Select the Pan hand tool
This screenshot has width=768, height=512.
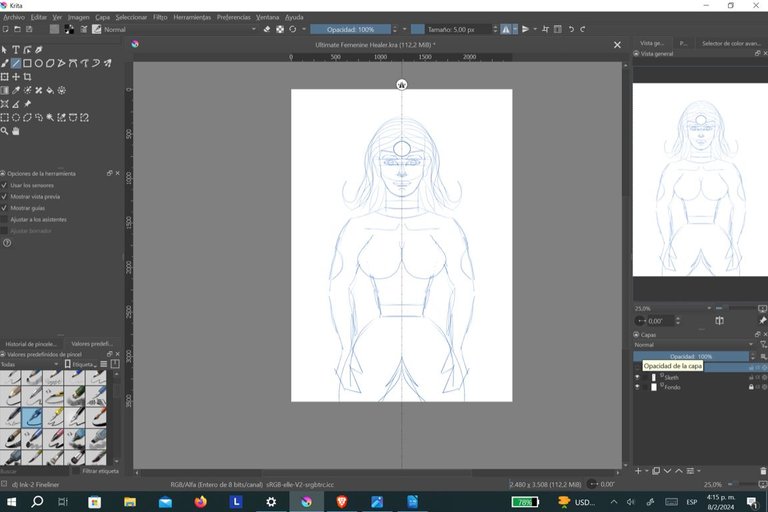point(16,131)
